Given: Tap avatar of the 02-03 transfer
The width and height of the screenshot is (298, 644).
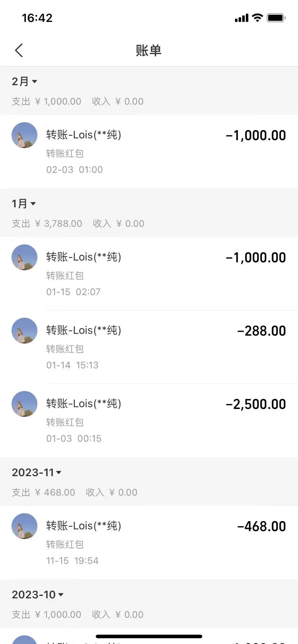Looking at the screenshot, I should 24,135.
